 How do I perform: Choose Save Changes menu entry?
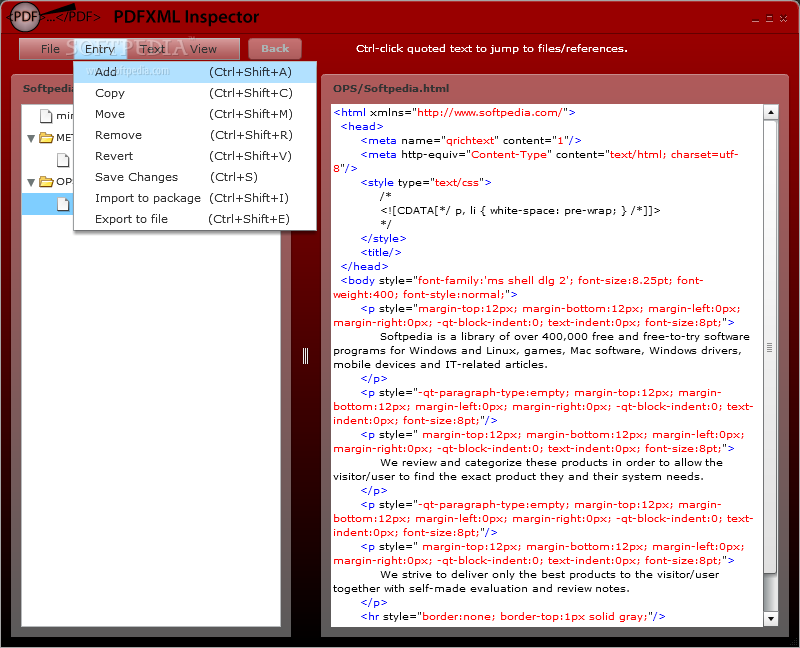click(195, 177)
